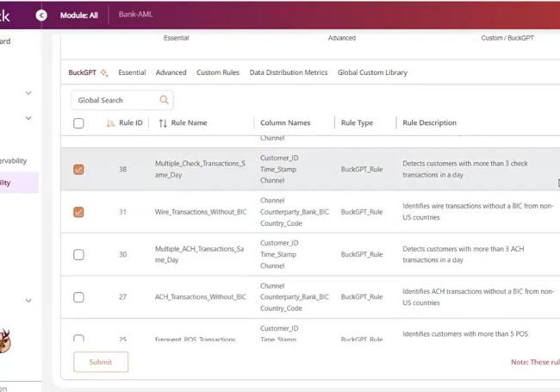This screenshot has height=392, width=560.
Task: Click the Column Names header
Action: 285,123
